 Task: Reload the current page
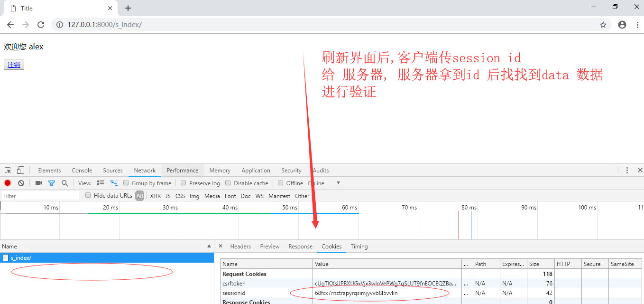41,25
